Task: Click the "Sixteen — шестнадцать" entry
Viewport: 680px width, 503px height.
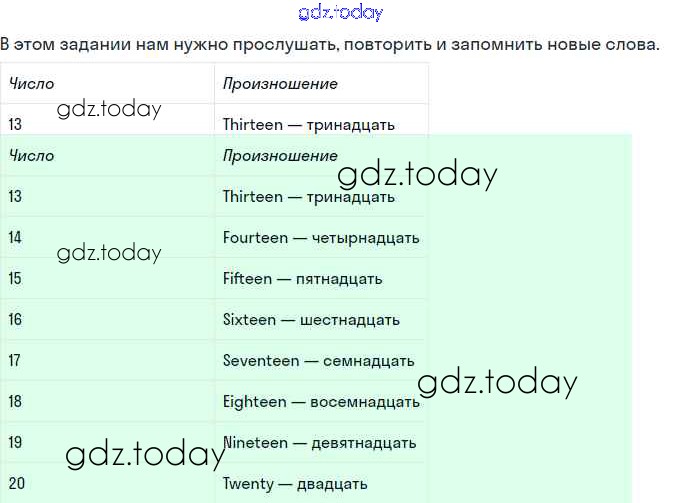Action: click(311, 320)
